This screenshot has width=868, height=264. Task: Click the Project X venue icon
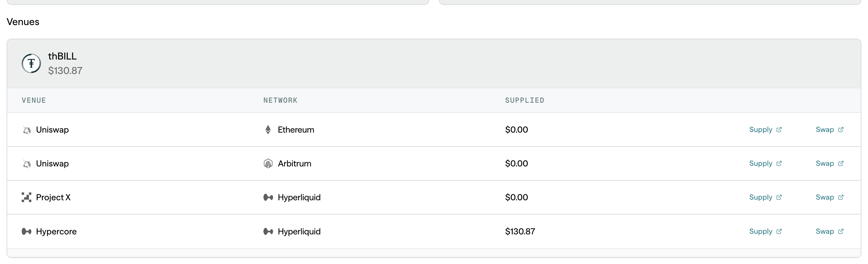[x=26, y=198]
